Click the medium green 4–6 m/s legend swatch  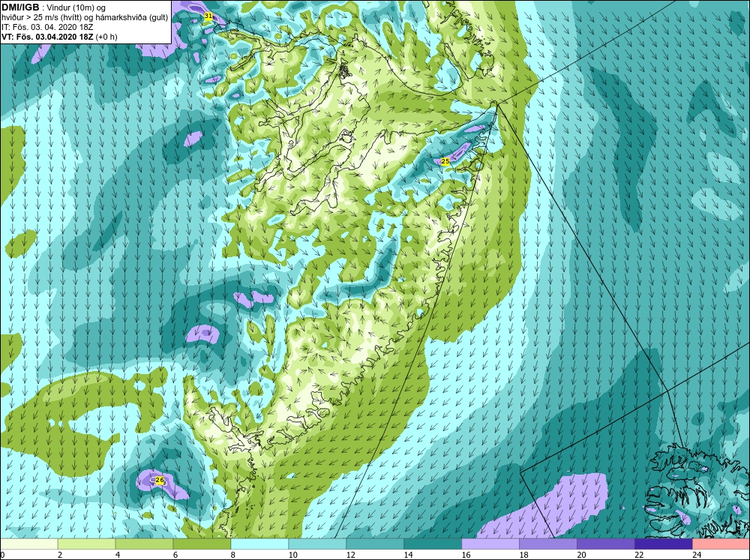144,544
